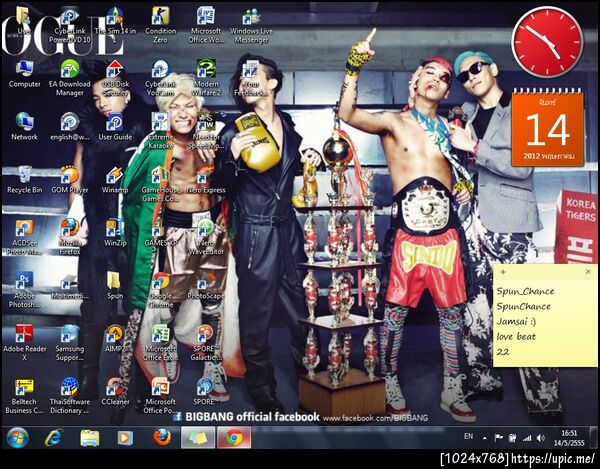Add new sticky note plus button
The height and width of the screenshot is (469, 600).
503,272
